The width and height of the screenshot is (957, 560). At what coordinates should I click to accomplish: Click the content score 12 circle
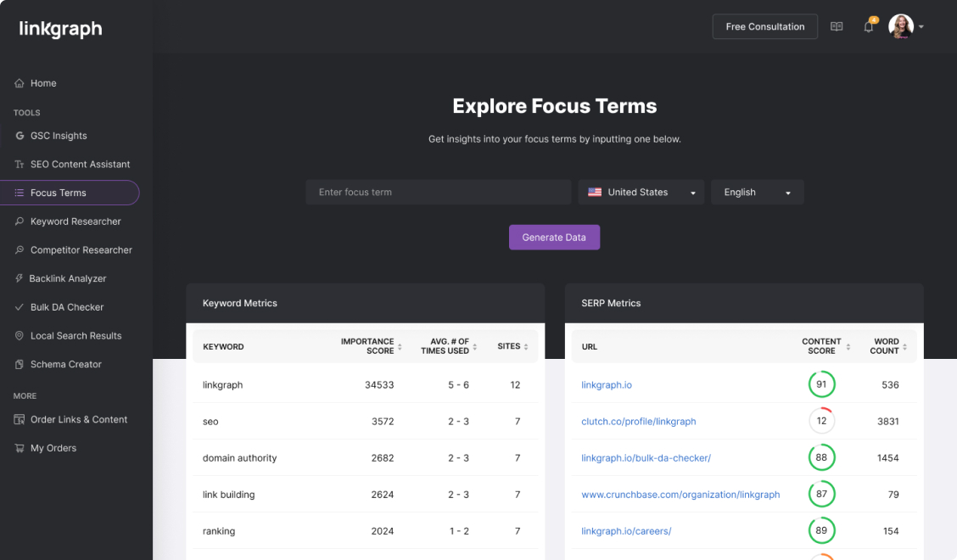tap(821, 421)
